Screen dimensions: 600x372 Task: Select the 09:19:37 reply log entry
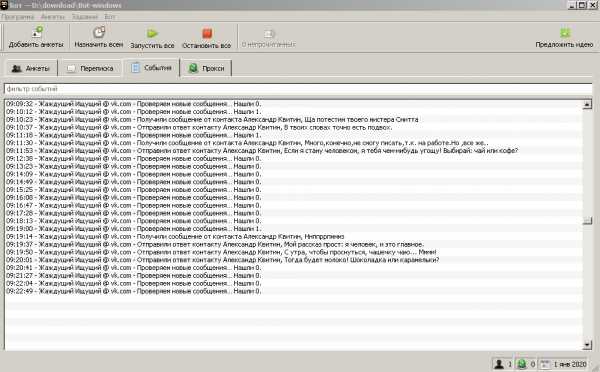[215, 244]
